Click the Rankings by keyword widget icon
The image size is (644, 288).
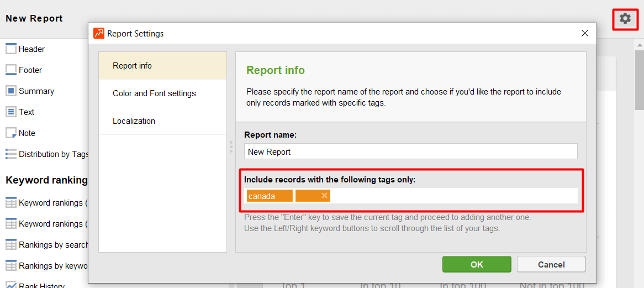point(10,266)
